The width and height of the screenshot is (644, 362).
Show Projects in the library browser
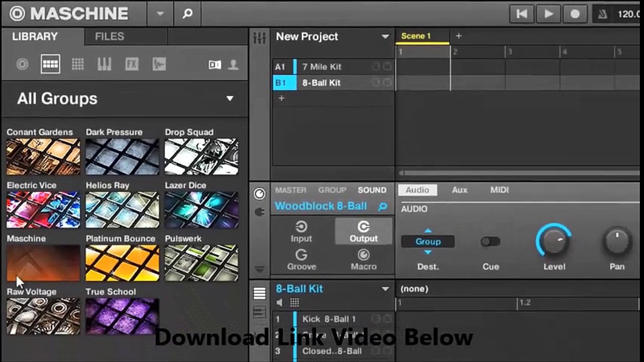click(x=22, y=64)
